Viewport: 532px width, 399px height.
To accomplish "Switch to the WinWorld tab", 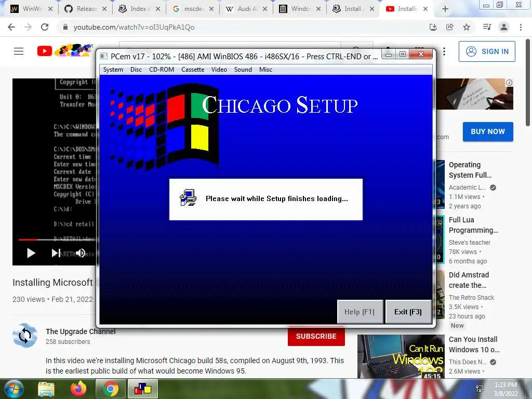I will (x=27, y=9).
